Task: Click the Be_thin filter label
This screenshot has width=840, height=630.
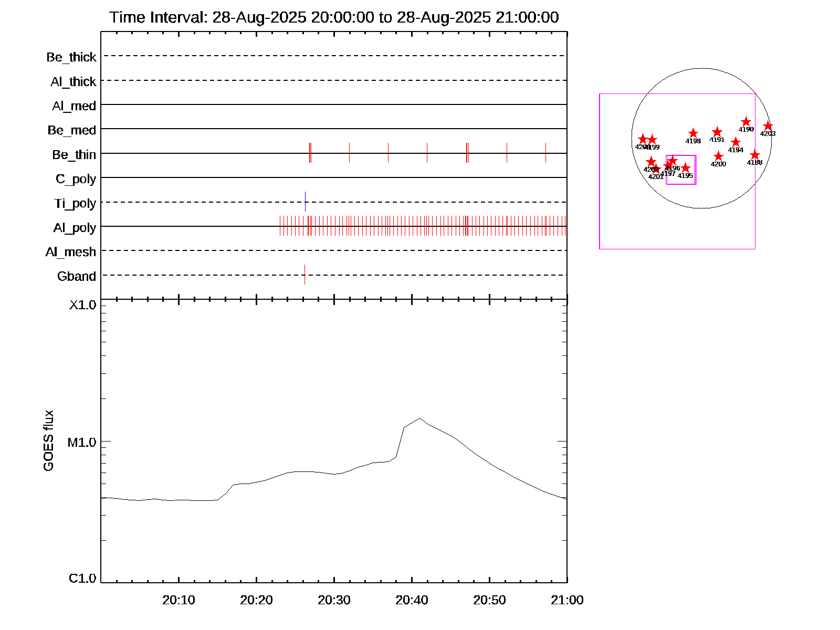Action: (74, 155)
